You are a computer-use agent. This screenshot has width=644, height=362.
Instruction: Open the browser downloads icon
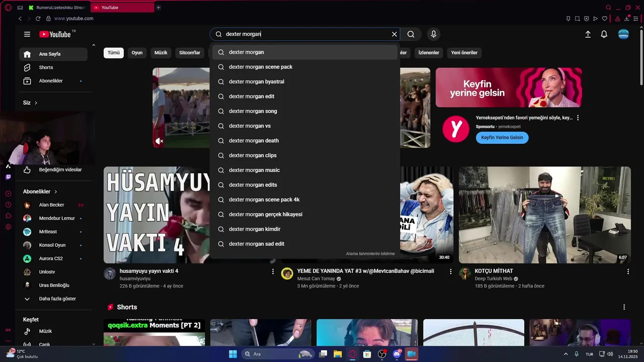pyautogui.click(x=627, y=19)
